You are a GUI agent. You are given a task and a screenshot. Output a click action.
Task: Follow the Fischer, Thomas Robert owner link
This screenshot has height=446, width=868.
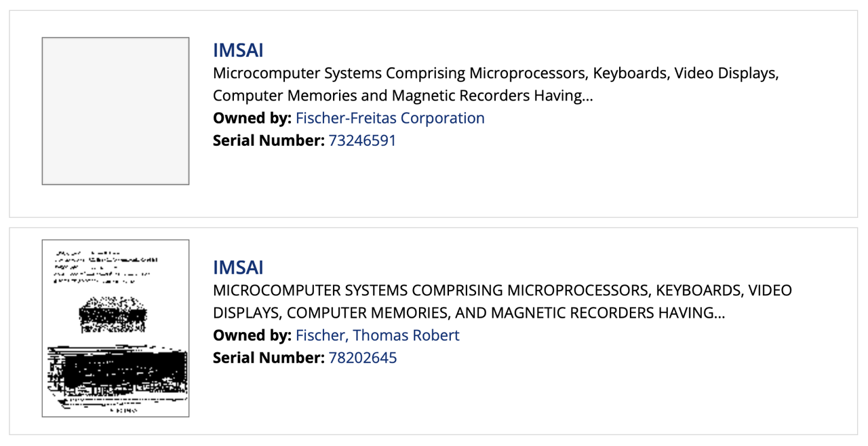[378, 335]
